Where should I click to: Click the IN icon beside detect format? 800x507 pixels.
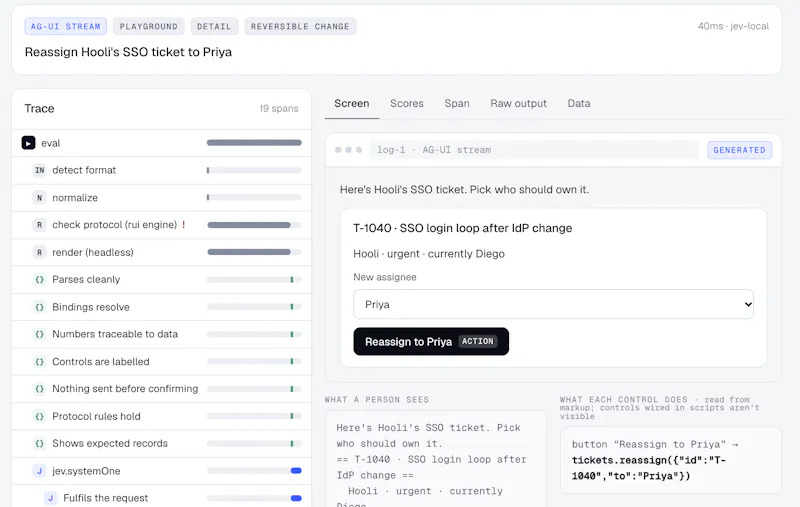tap(39, 170)
